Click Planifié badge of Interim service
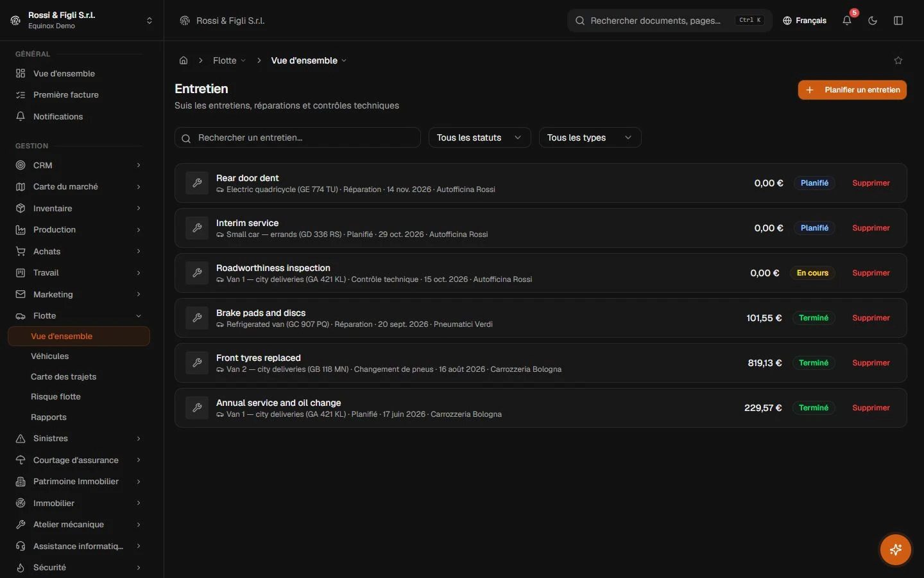The image size is (924, 578). click(x=814, y=228)
